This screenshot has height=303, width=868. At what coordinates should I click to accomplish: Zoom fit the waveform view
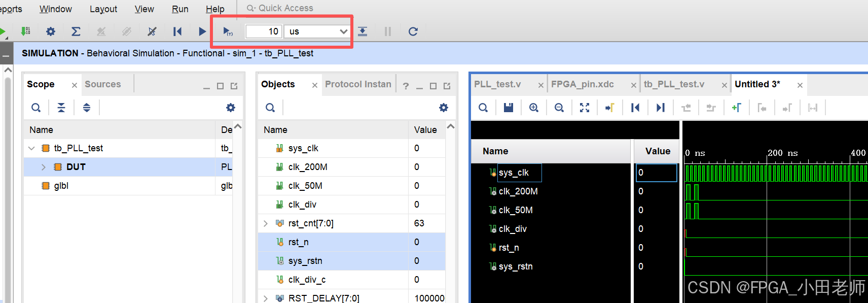coord(585,108)
